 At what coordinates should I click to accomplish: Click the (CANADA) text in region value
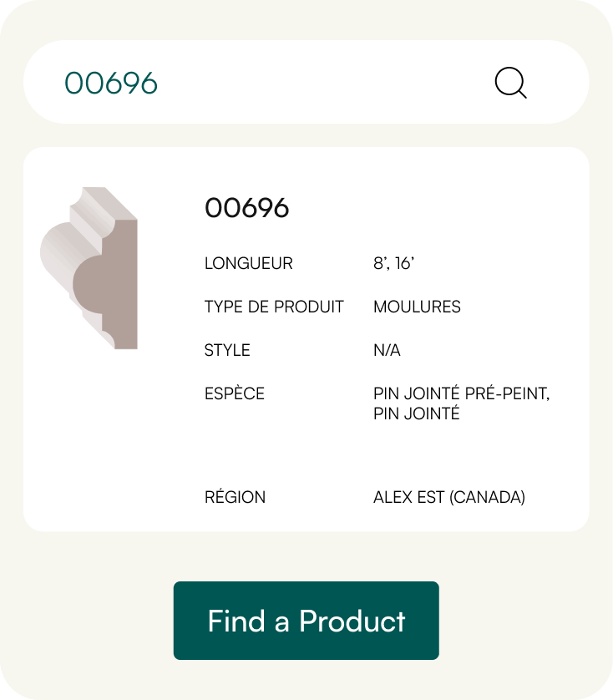(488, 497)
